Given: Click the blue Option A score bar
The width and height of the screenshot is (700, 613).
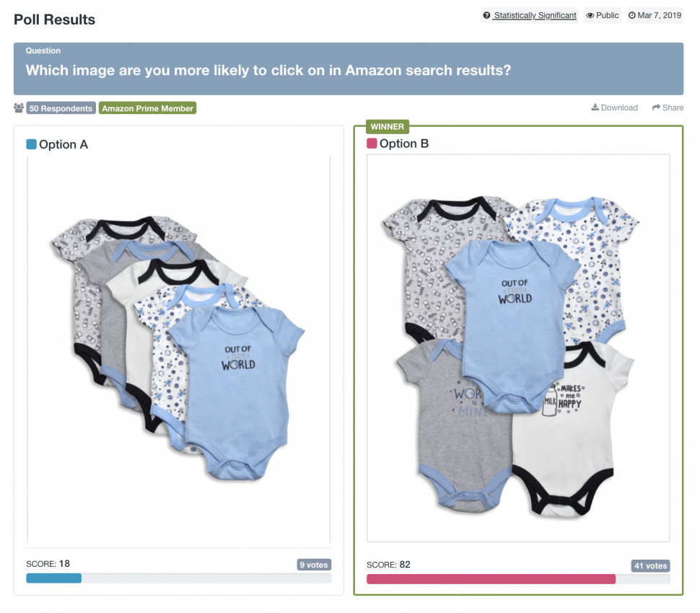Looking at the screenshot, I should coord(54,578).
